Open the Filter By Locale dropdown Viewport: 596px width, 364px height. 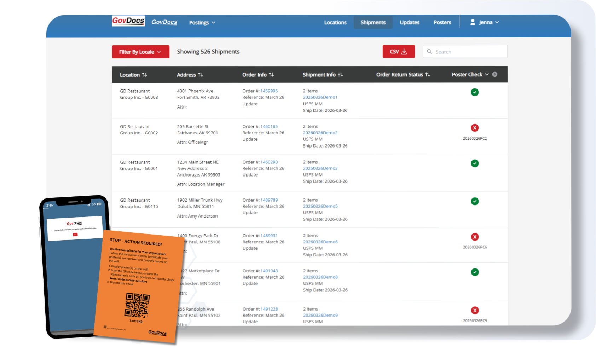coord(140,52)
